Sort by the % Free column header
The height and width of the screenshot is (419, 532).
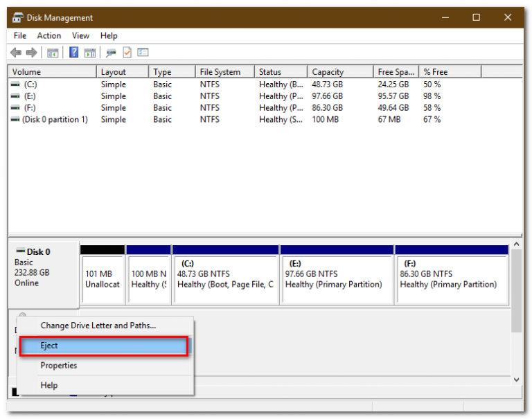pos(450,72)
